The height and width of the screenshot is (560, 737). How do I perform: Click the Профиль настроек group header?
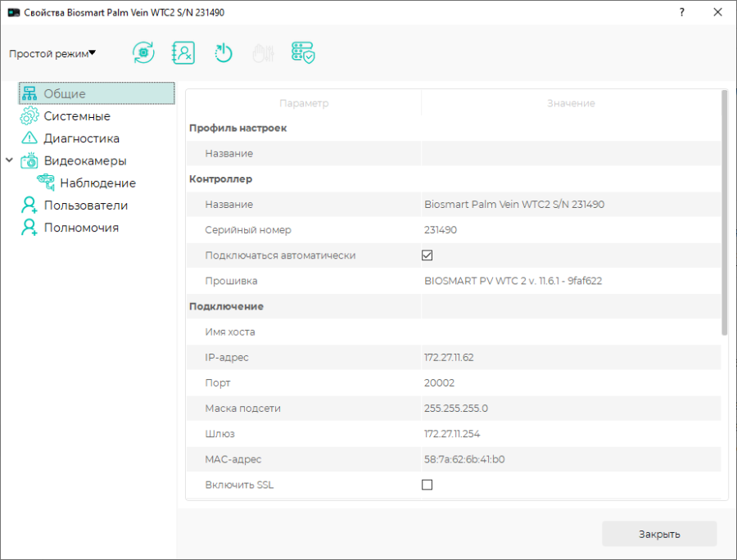(x=237, y=129)
